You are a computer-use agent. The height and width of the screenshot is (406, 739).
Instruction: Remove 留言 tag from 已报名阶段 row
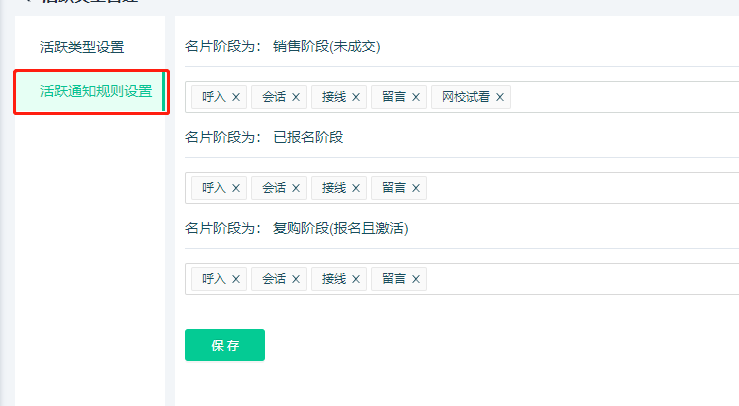pyautogui.click(x=416, y=188)
